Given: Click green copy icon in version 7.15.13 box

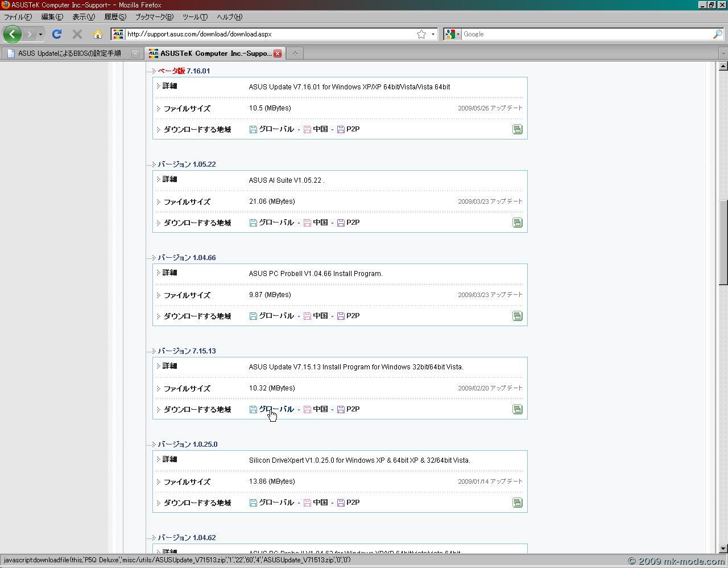Looking at the screenshot, I should pos(517,410).
